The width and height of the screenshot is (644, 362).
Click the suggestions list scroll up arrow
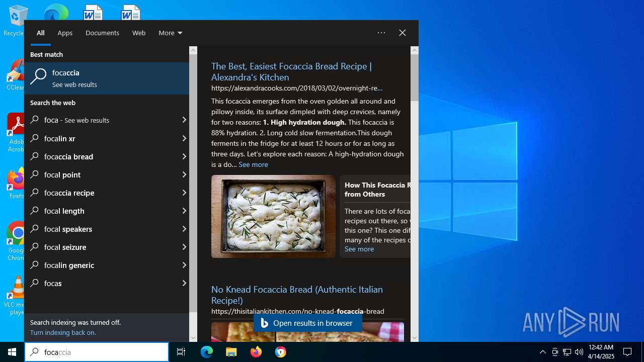[x=193, y=50]
